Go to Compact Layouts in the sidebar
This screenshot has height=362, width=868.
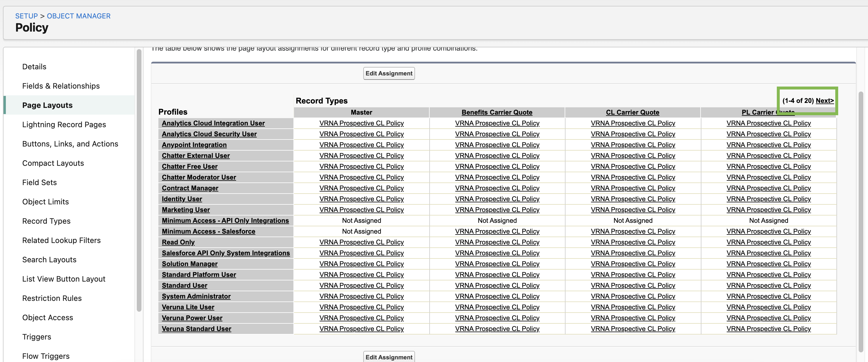pos(53,163)
